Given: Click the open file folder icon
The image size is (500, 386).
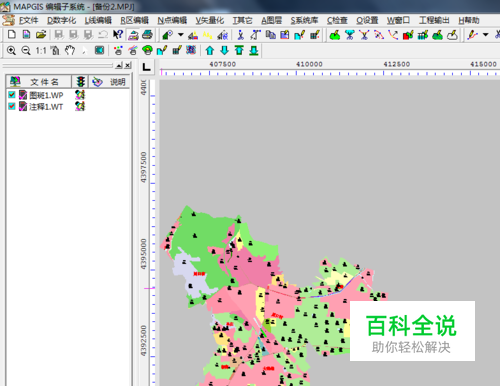Looking at the screenshot, I should click(41, 34).
